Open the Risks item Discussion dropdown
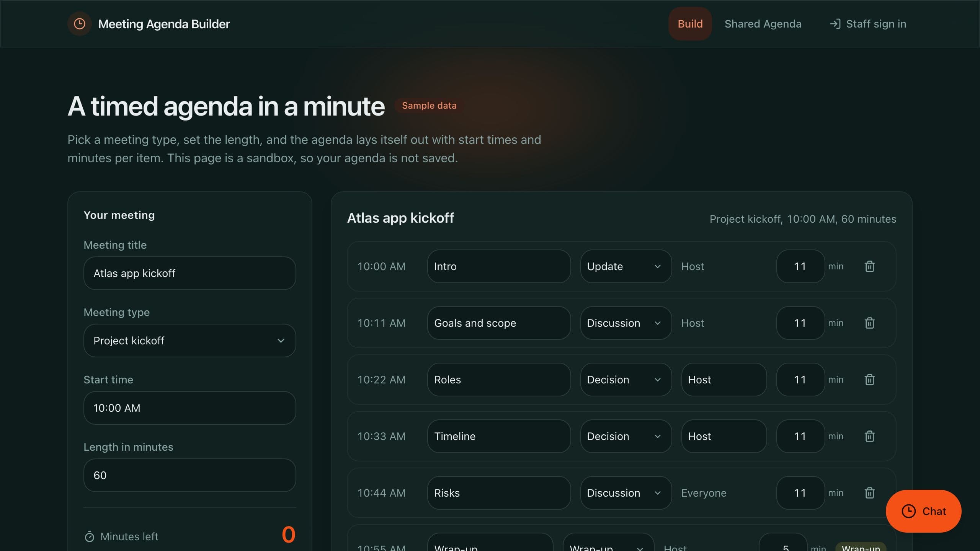The image size is (980, 551). [626, 493]
